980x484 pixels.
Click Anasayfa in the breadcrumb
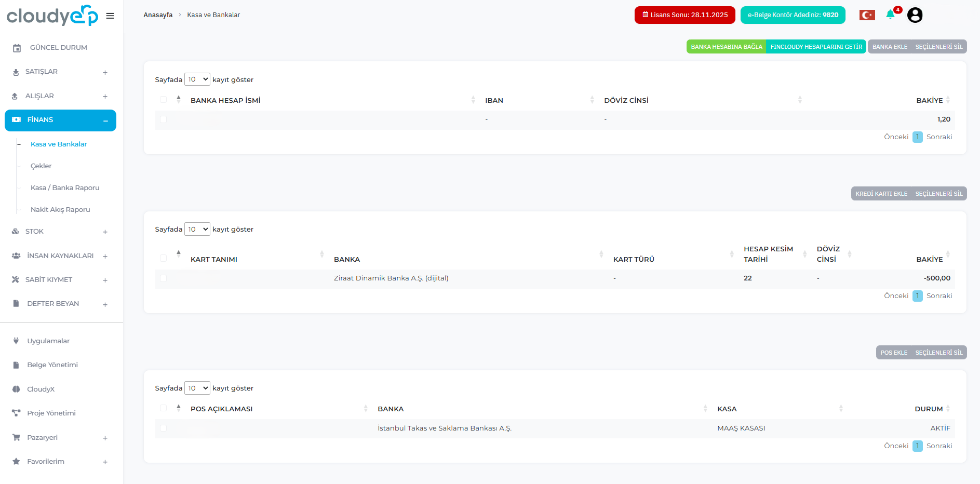click(x=158, y=15)
